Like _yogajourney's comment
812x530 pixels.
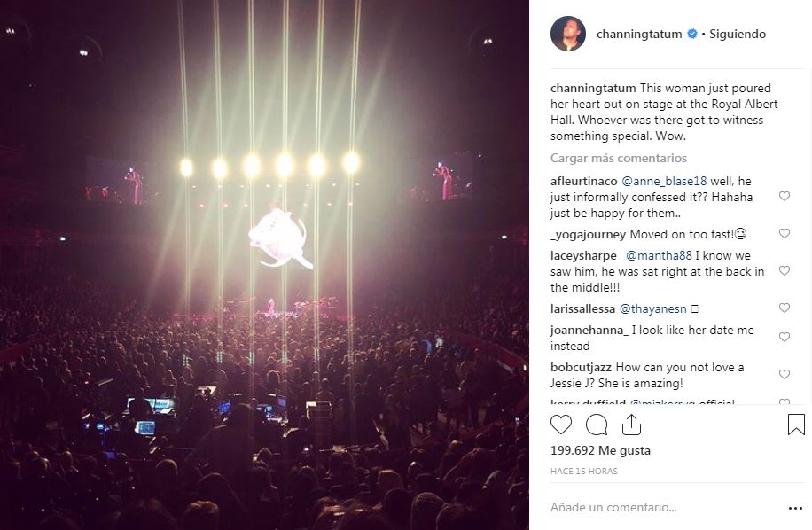click(785, 234)
